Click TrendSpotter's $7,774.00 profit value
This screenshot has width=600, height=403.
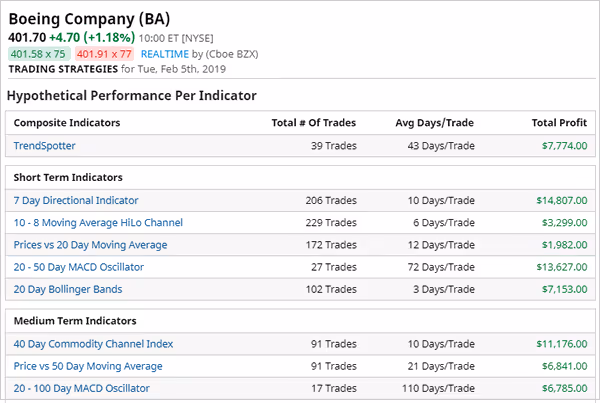(x=564, y=146)
